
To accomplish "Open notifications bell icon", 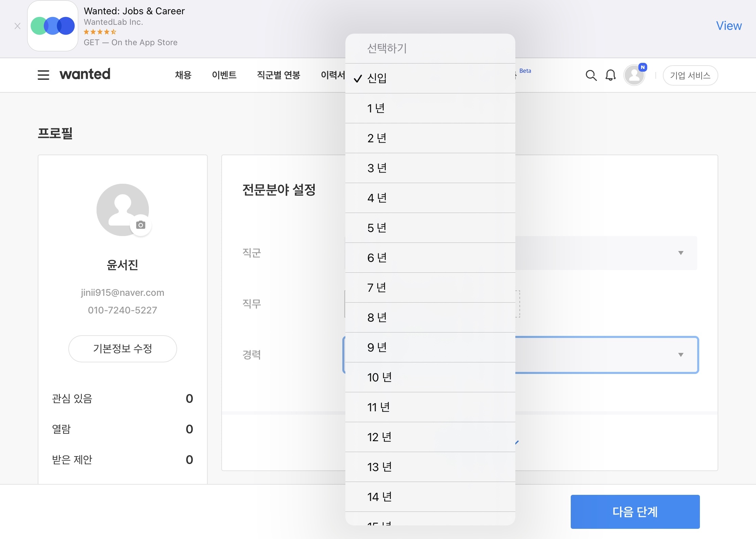I will coord(611,75).
